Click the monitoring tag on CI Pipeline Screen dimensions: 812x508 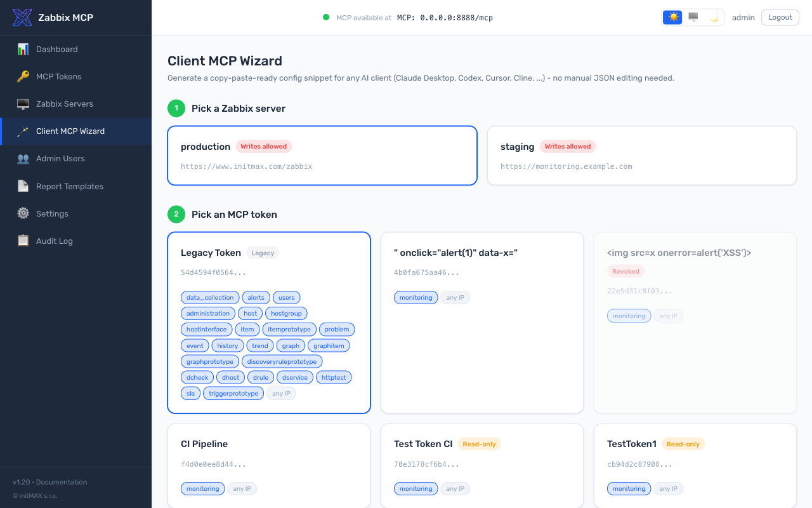(x=203, y=488)
